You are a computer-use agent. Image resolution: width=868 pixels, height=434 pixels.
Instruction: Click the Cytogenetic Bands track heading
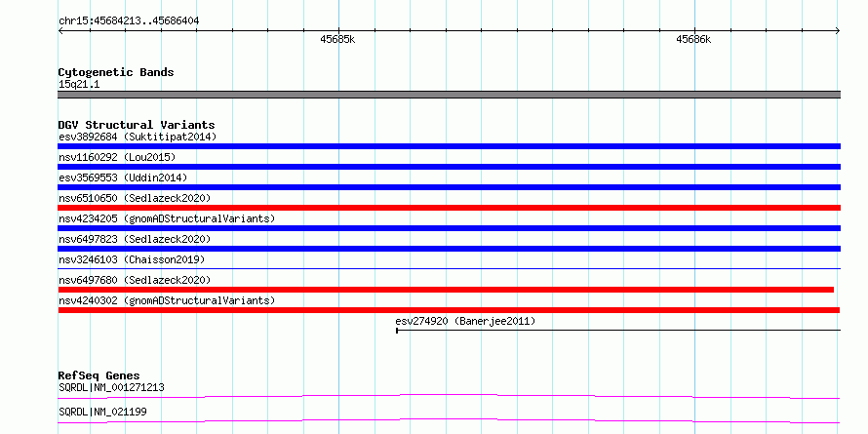[116, 72]
